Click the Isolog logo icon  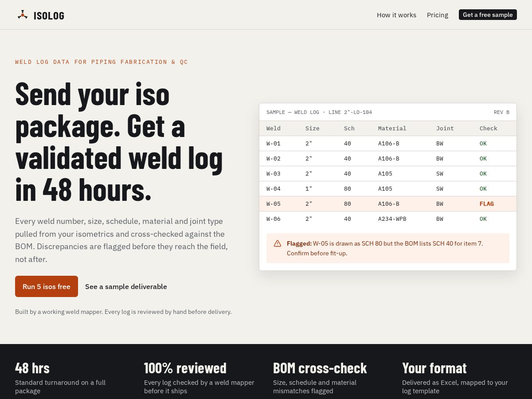click(23, 15)
